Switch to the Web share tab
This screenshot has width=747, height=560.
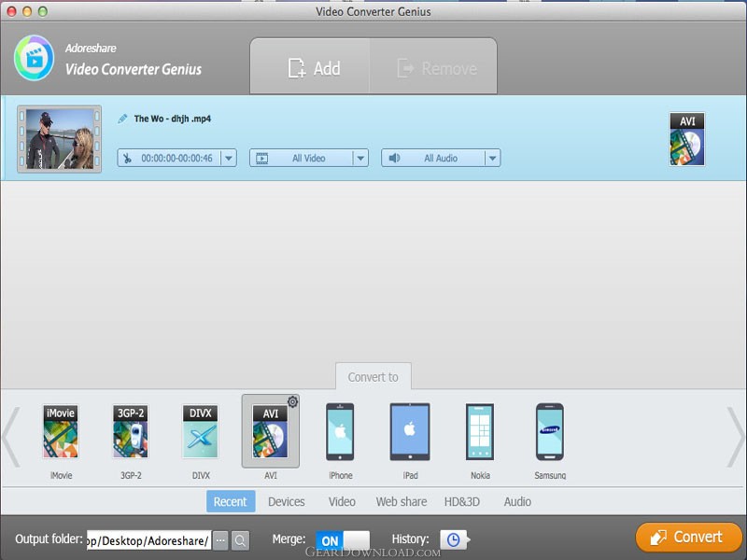click(402, 501)
